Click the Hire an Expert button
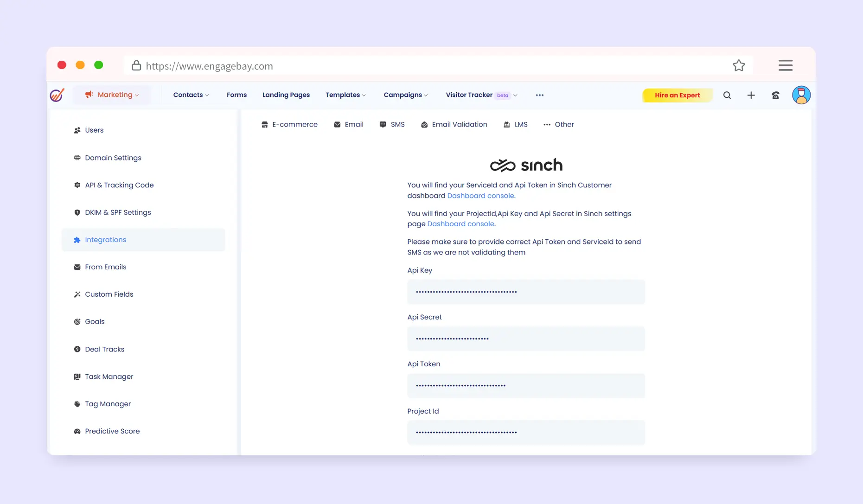The height and width of the screenshot is (504, 863). point(677,95)
